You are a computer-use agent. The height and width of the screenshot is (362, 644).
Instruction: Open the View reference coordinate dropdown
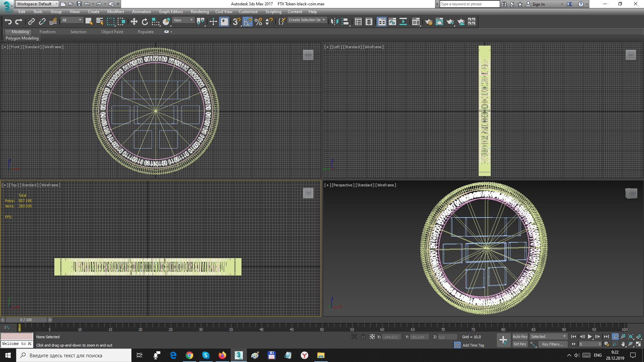[183, 20]
